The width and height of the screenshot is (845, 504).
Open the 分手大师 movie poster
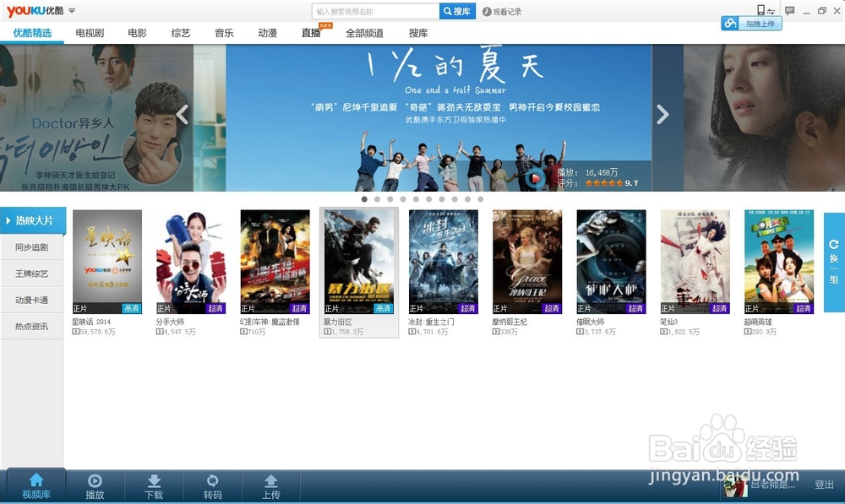click(x=191, y=262)
